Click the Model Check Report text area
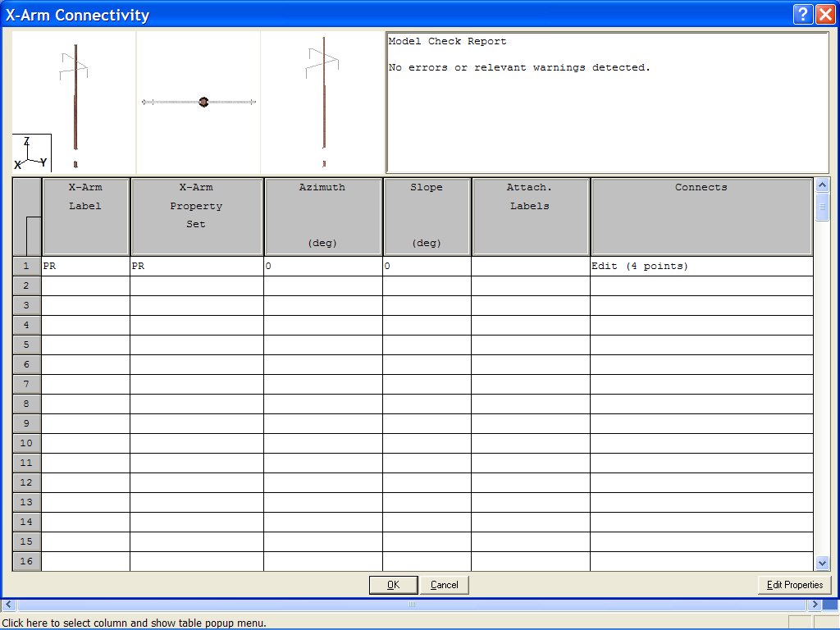This screenshot has width=840, height=630. 608,103
